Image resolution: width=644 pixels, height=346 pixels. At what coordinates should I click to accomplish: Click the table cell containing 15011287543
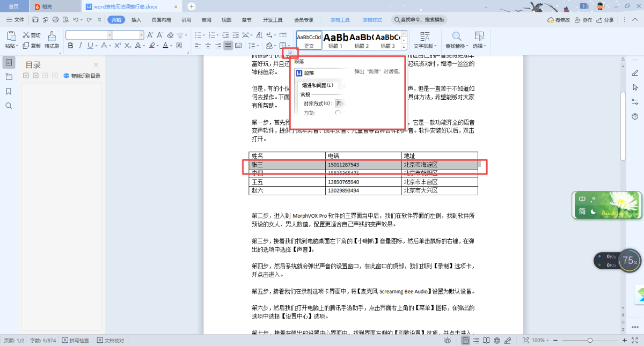pos(363,165)
